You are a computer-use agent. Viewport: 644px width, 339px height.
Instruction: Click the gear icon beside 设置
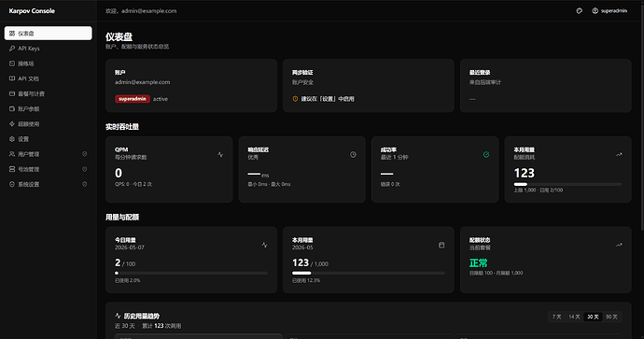pos(12,139)
